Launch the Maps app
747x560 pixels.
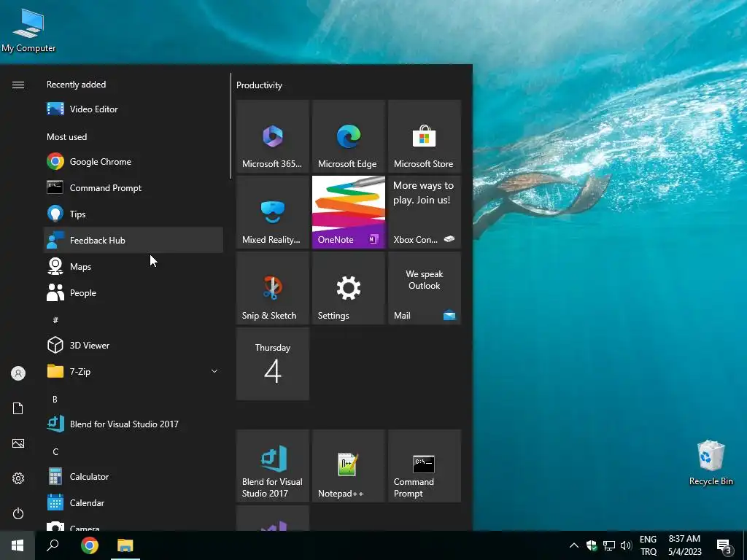[133, 266]
